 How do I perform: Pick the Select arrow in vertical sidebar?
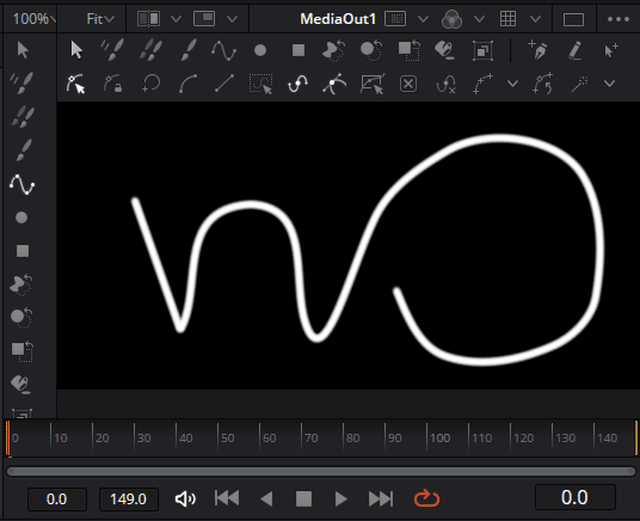(x=22, y=50)
